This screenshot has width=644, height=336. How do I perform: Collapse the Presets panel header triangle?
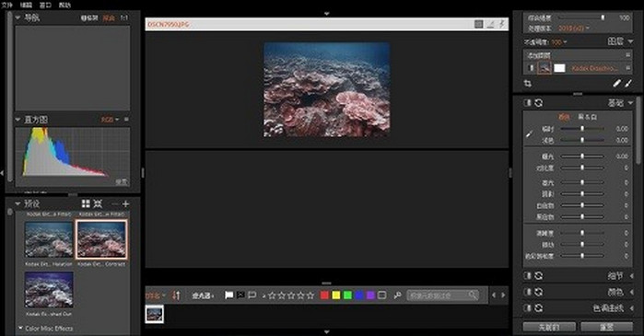(18, 203)
